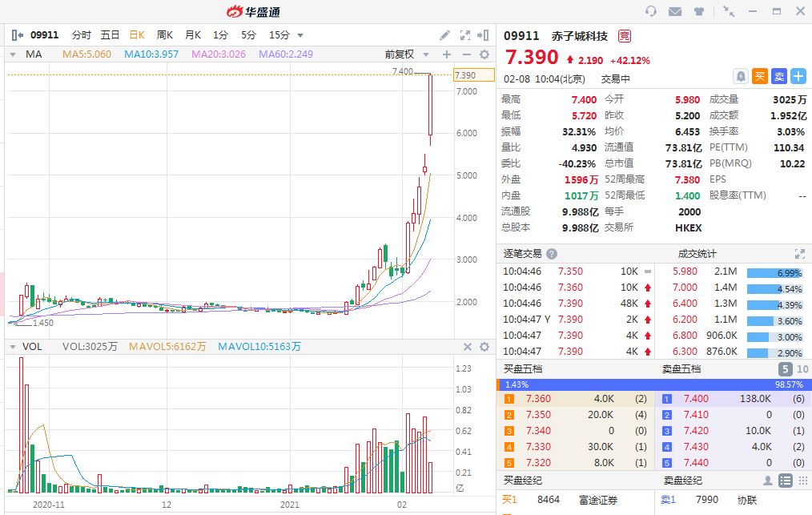Hide the right quote panel
This screenshot has height=515, width=812.
[483, 35]
